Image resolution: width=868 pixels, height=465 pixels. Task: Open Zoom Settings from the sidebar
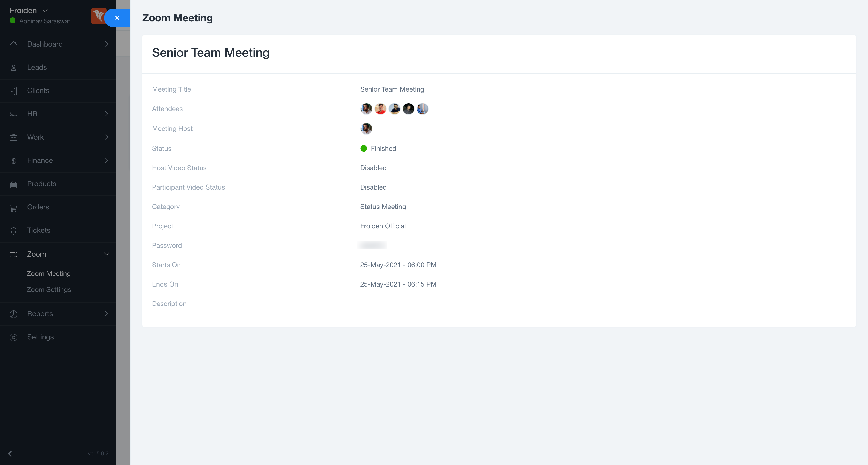point(49,289)
